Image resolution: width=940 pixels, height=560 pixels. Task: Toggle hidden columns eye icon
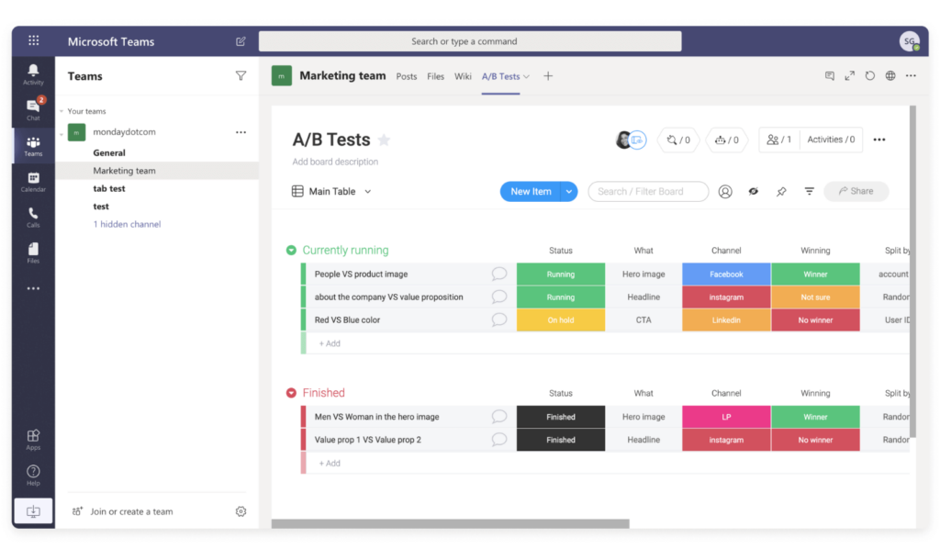pyautogui.click(x=753, y=191)
